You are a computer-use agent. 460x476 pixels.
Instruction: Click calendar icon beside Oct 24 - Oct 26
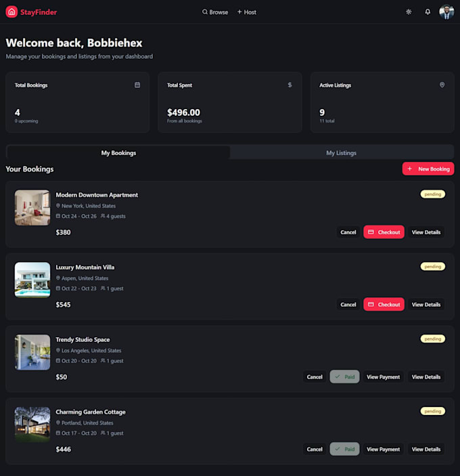coord(58,216)
